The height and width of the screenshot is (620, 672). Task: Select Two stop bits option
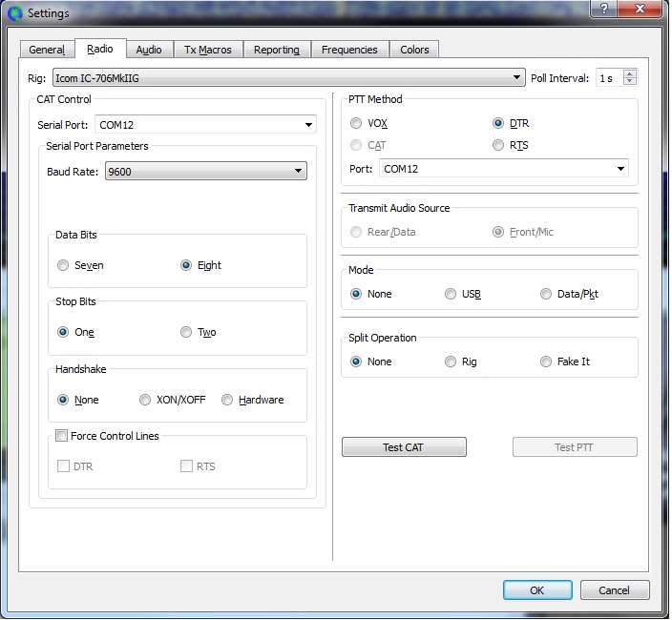click(186, 333)
